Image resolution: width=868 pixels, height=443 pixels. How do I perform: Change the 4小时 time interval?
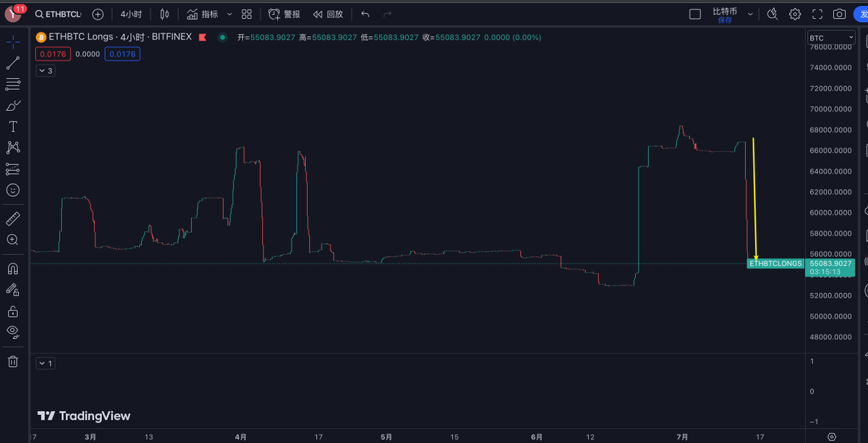coord(131,14)
